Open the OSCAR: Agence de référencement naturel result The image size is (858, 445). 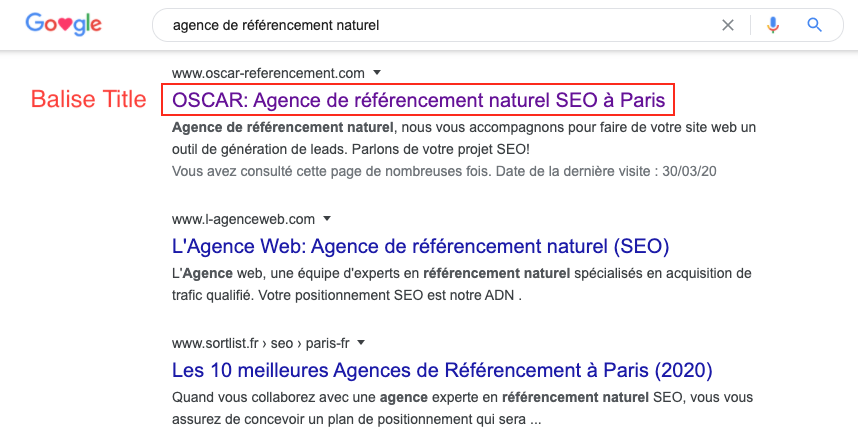[x=418, y=100]
